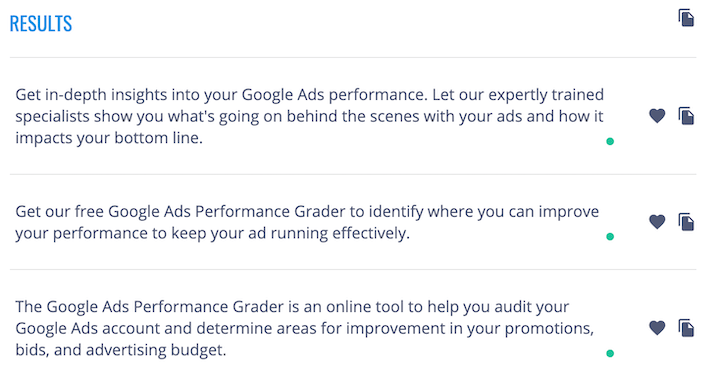This screenshot has height=378, width=720.
Task: Click the green dot beside 'advertising budget'
Action: tap(610, 353)
